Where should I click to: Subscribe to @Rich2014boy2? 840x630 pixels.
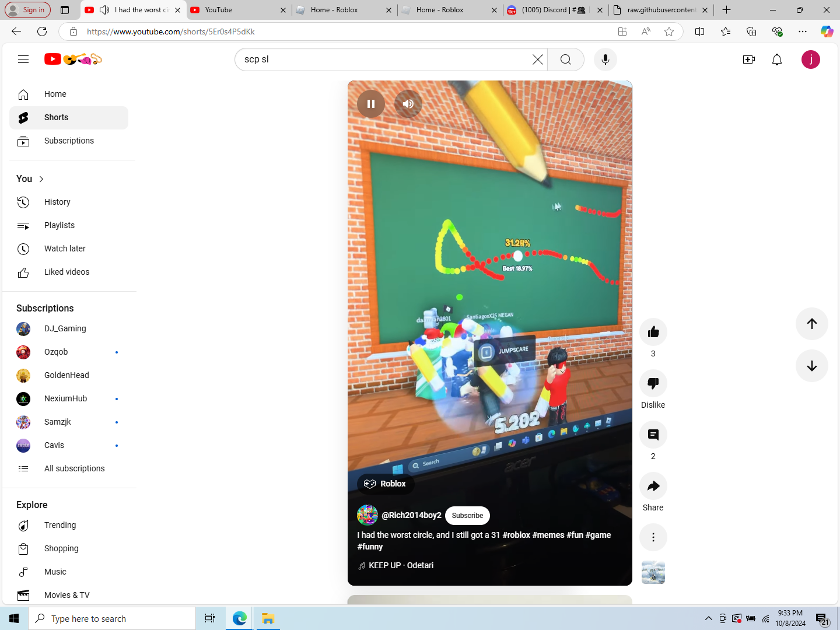tap(467, 516)
